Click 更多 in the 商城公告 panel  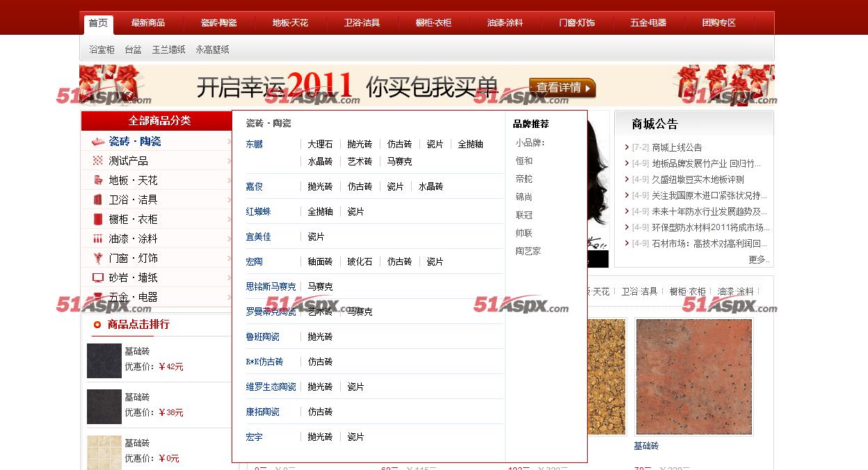pos(759,259)
